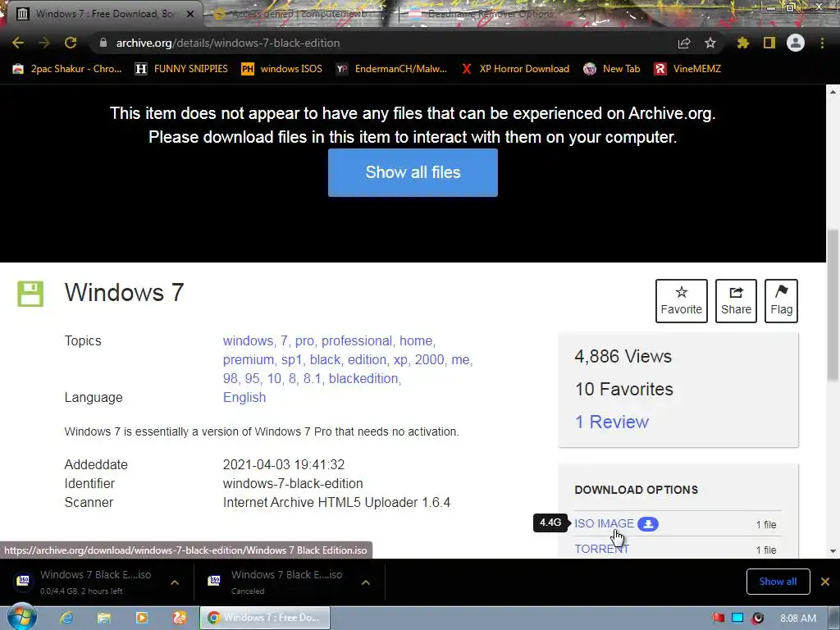Open the 'windows' topic link
Viewport: 840px width, 630px height.
pyautogui.click(x=248, y=340)
